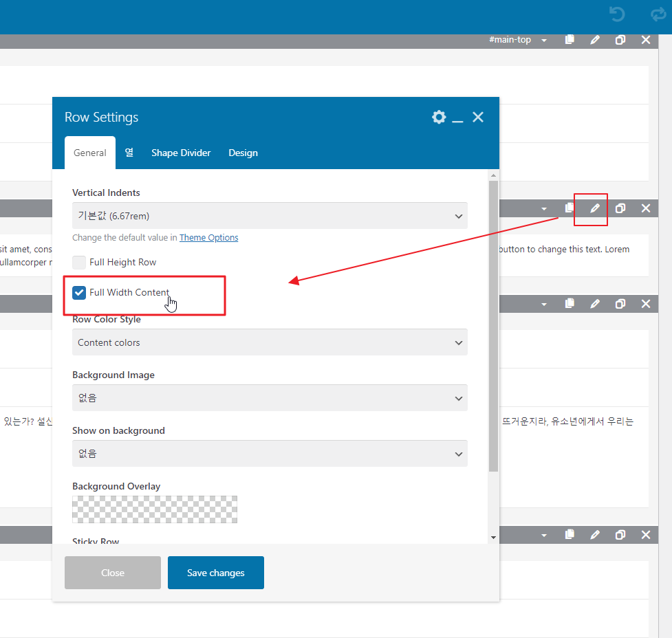
Task: Minimize the Row Settings dialog
Action: tap(457, 121)
